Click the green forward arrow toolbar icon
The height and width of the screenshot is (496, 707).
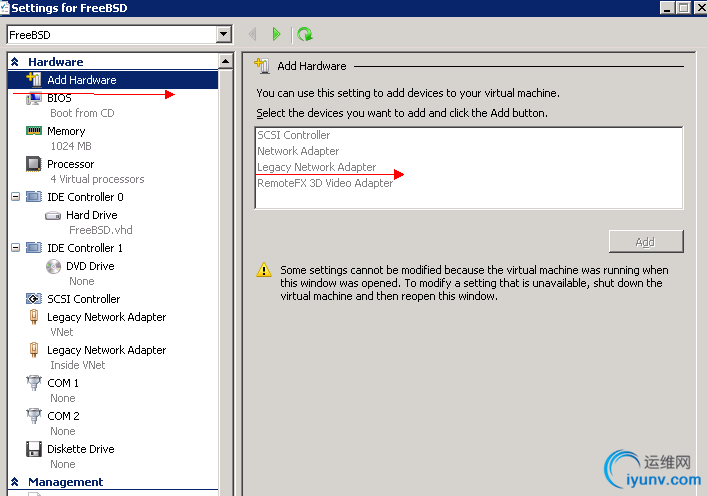276,34
